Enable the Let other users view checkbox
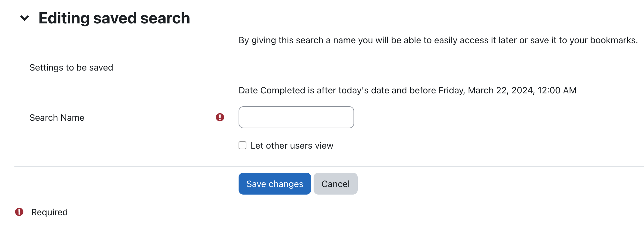 tap(242, 146)
